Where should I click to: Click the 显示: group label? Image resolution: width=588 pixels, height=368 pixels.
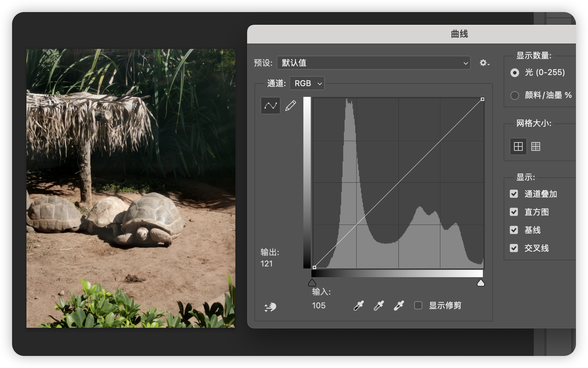click(x=526, y=177)
